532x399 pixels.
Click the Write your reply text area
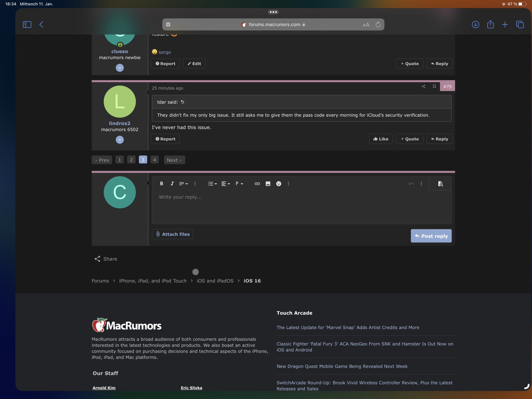(302, 207)
